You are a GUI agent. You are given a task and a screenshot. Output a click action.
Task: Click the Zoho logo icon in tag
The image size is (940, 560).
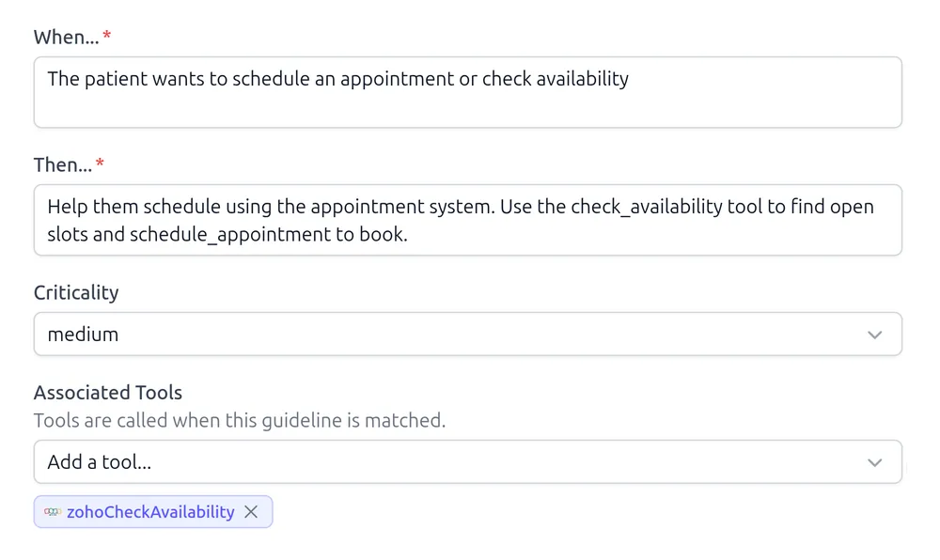(x=53, y=512)
